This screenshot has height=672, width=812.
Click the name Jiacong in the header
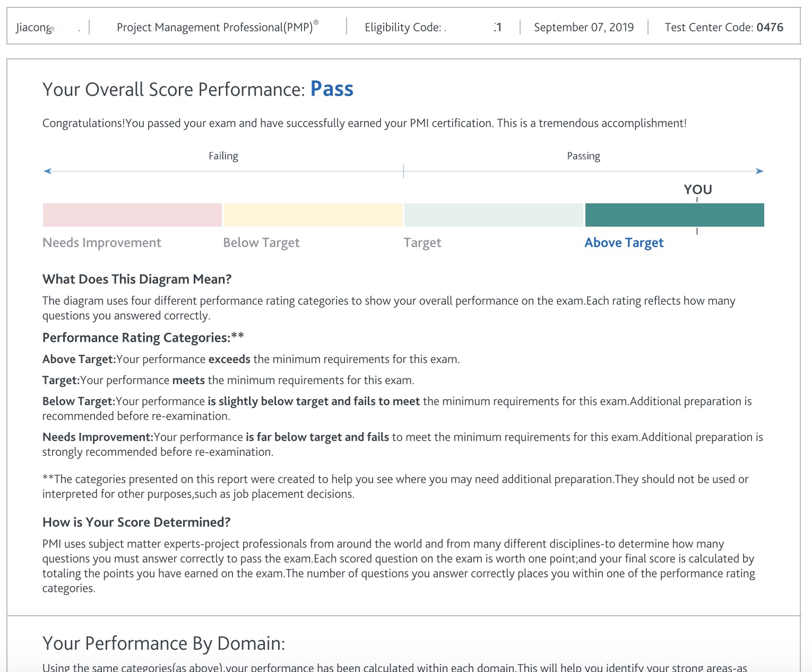tap(34, 28)
